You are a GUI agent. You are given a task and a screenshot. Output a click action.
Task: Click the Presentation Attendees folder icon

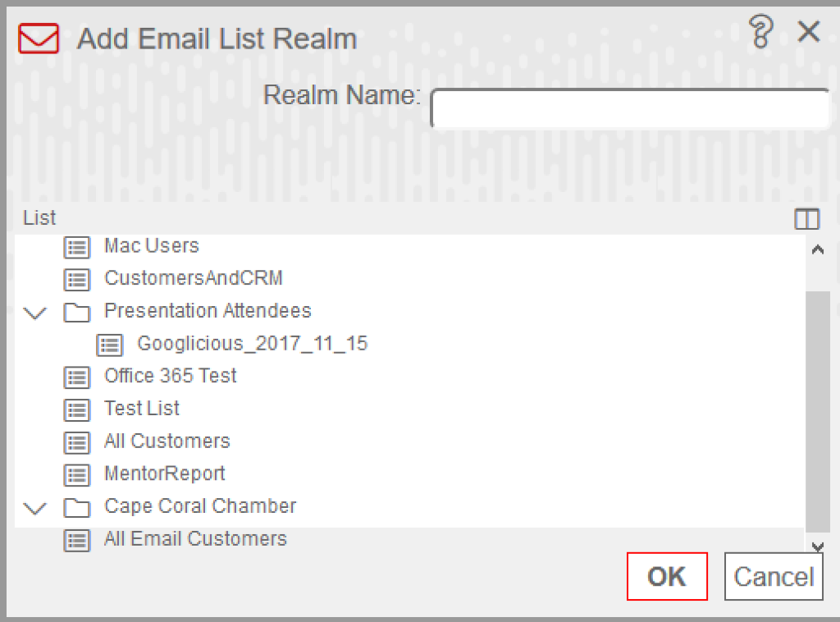tap(77, 312)
